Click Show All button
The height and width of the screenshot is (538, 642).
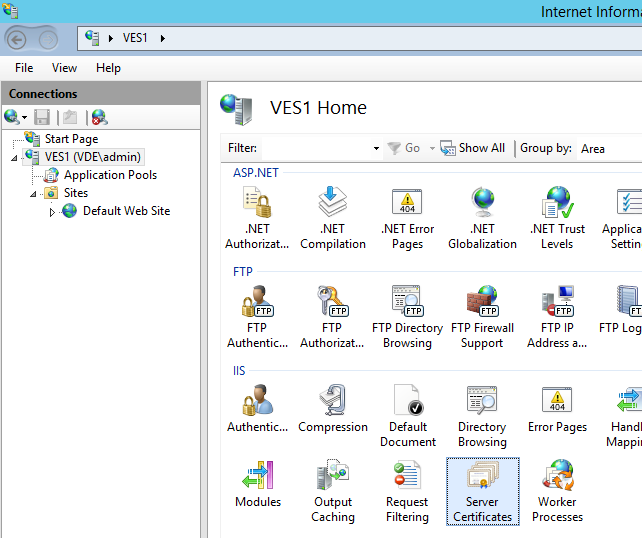tap(472, 148)
